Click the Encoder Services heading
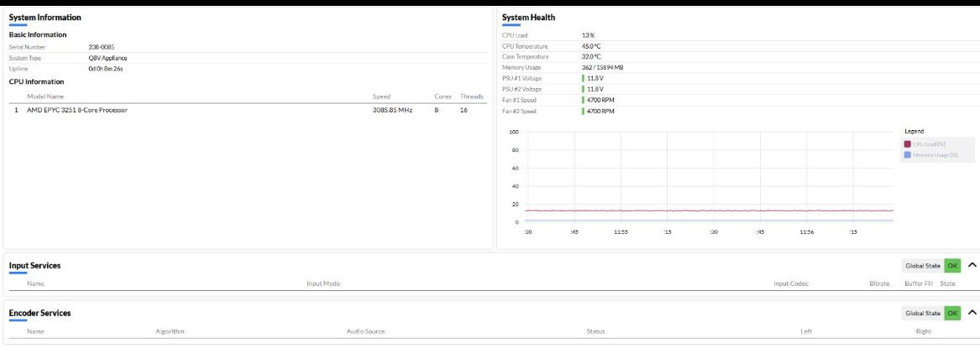 (40, 314)
